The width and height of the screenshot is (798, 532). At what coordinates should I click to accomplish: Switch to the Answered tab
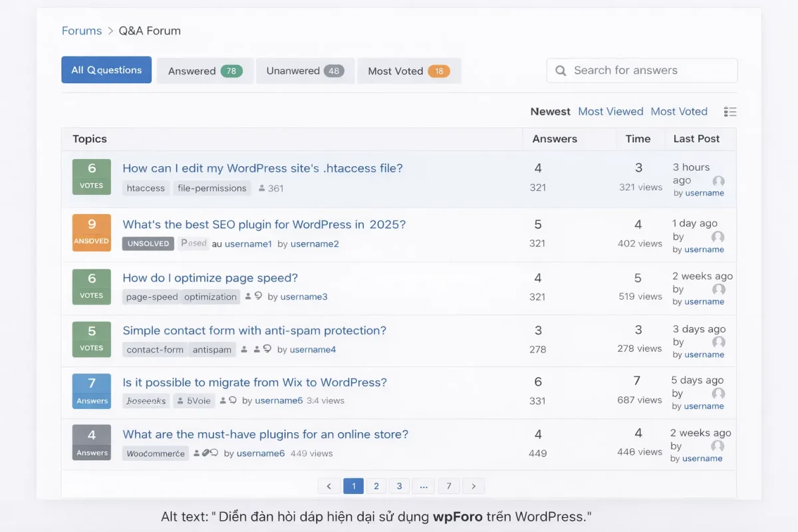[x=205, y=71]
